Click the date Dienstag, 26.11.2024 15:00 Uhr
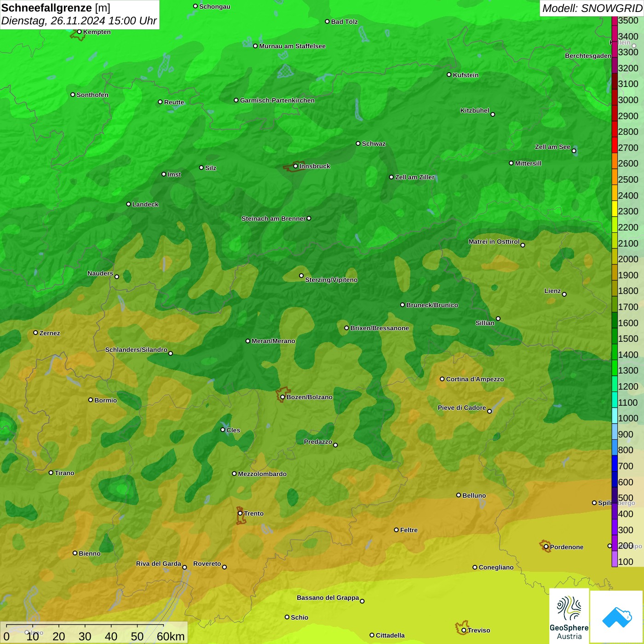This screenshot has height=644, width=644. (79, 21)
